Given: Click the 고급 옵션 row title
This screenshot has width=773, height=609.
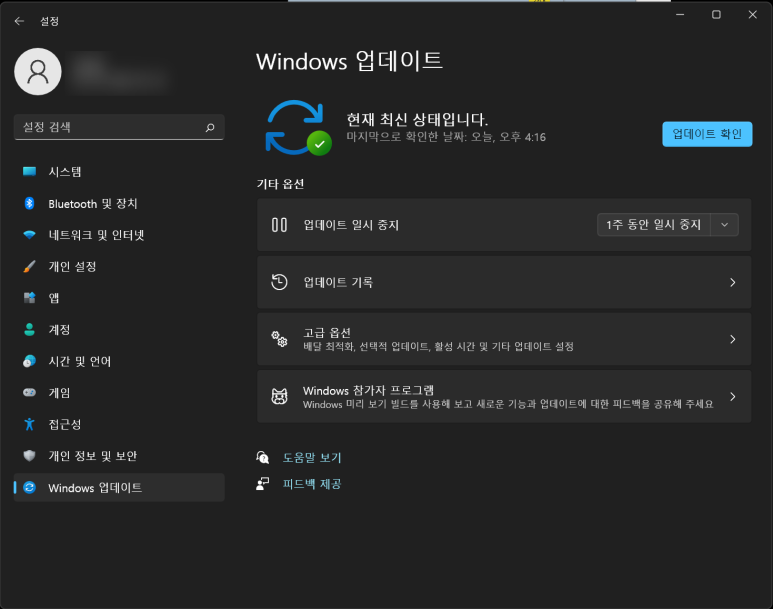Looking at the screenshot, I should (327, 332).
